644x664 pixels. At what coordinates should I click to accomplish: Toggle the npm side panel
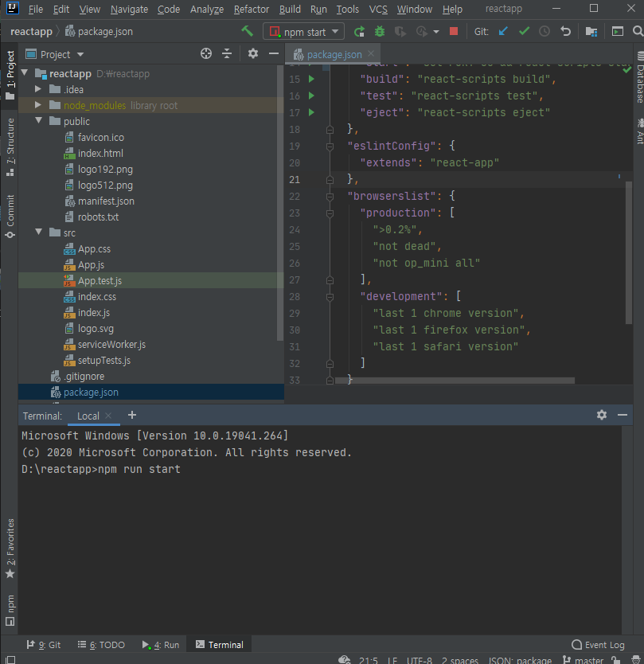pyautogui.click(x=10, y=610)
